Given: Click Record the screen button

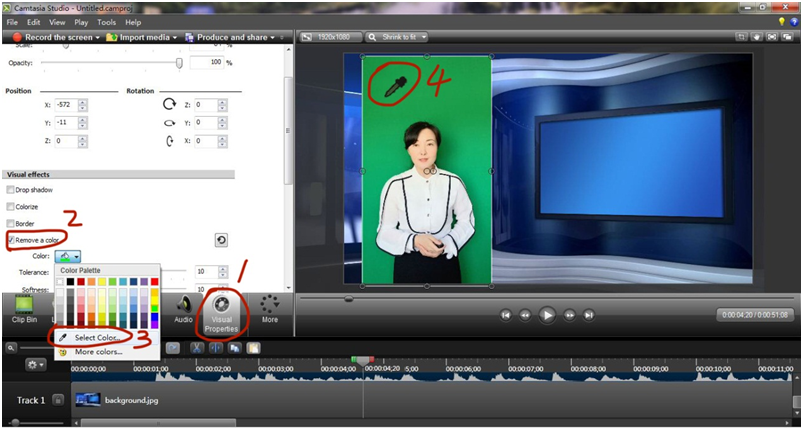Looking at the screenshot, I should [55, 37].
